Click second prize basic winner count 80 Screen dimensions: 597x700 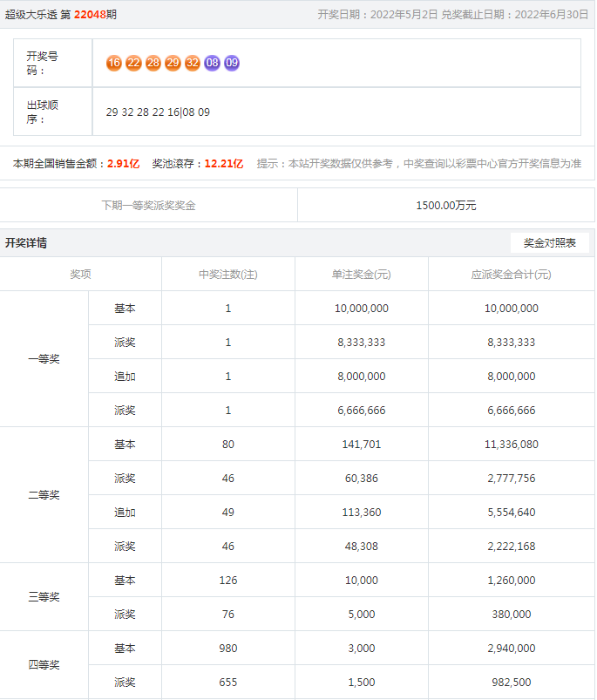(228, 445)
